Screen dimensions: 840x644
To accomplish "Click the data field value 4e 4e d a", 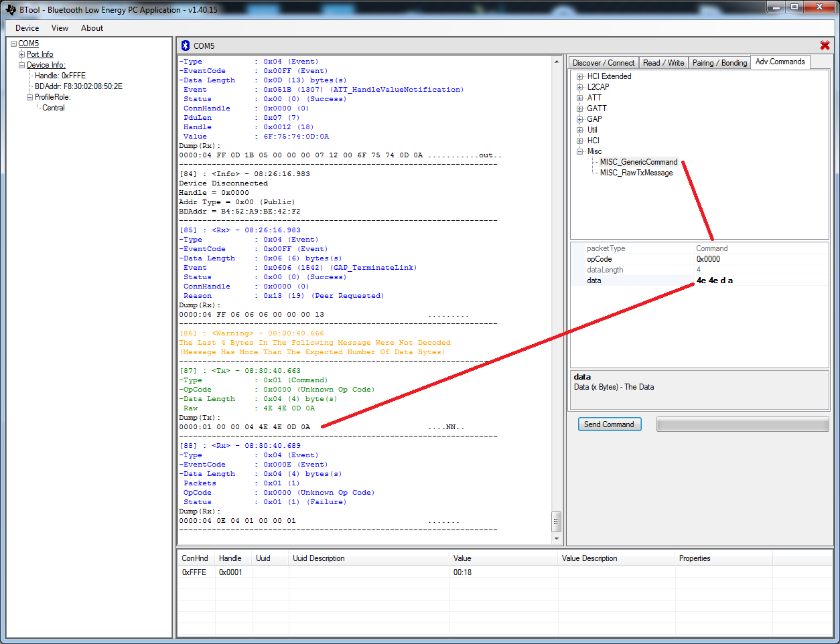I will pos(715,280).
